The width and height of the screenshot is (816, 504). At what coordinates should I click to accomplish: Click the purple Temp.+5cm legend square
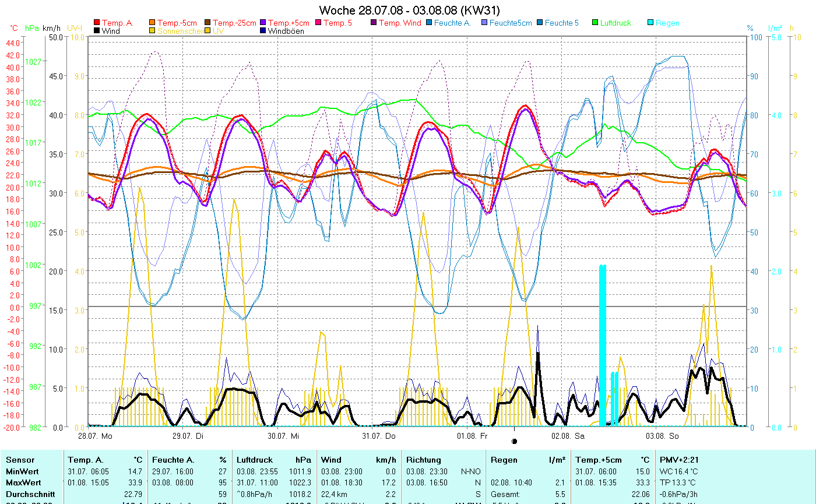click(263, 23)
